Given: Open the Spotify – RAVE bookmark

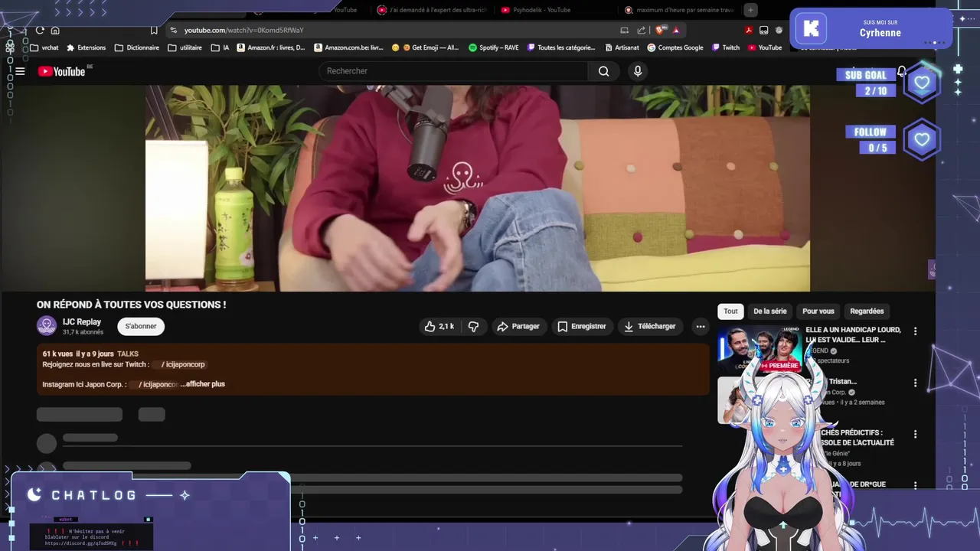Looking at the screenshot, I should coord(494,47).
